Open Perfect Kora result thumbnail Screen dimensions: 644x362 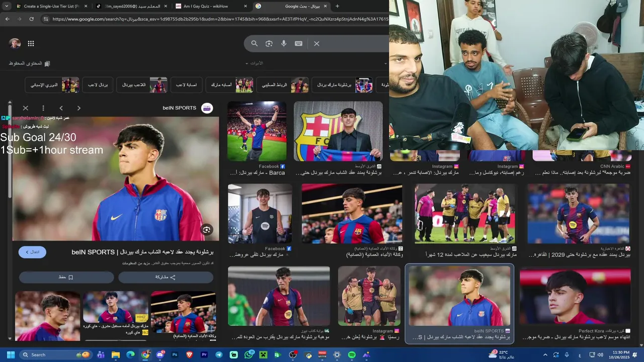tap(575, 297)
